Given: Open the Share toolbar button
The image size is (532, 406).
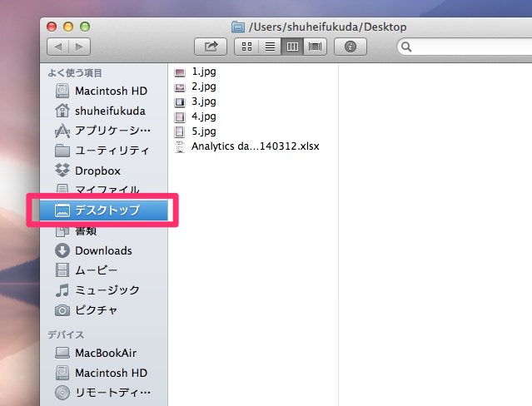Looking at the screenshot, I should 211,47.
